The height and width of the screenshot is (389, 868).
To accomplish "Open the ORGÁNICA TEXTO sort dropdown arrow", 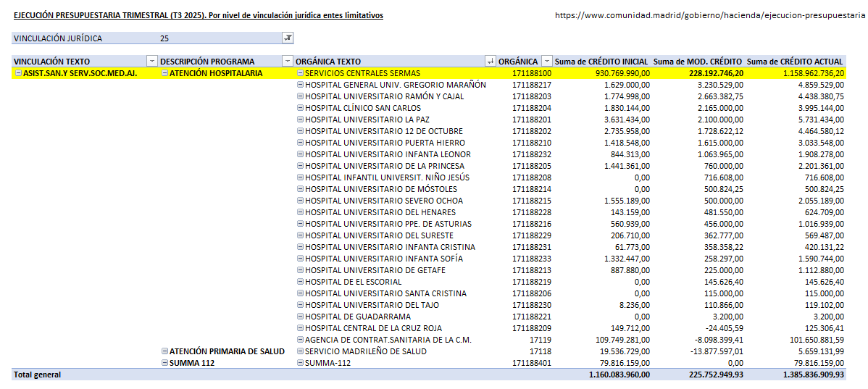I will pyautogui.click(x=490, y=62).
